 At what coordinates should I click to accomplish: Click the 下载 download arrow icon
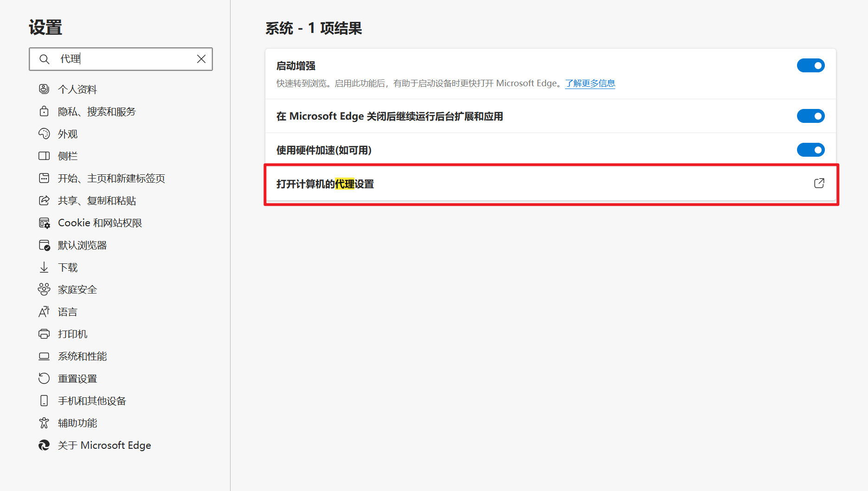click(44, 268)
